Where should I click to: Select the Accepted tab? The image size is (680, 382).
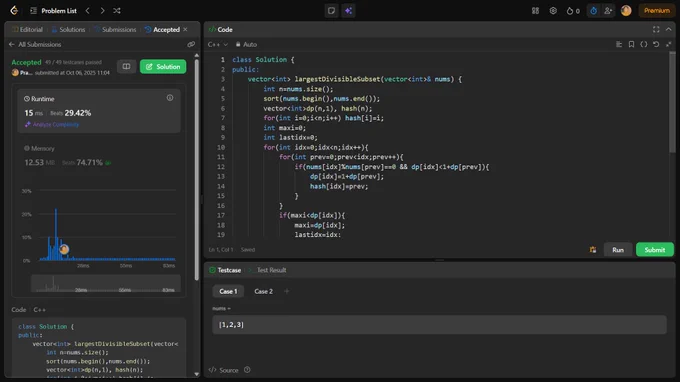(x=162, y=29)
